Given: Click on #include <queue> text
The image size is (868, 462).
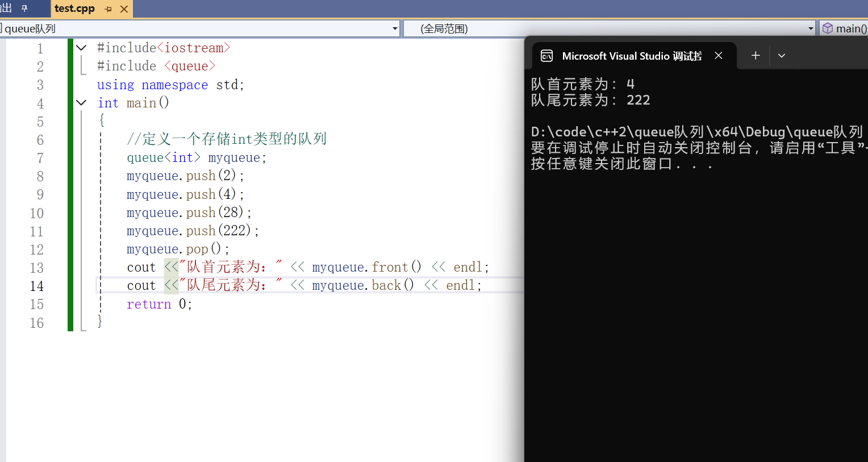Looking at the screenshot, I should click(x=156, y=66).
